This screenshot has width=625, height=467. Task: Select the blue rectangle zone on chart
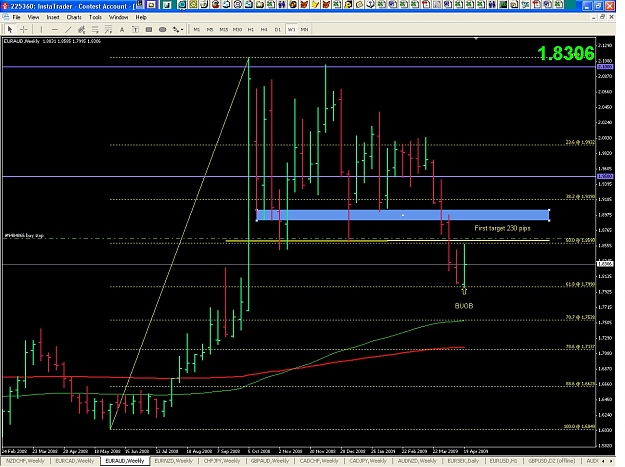403,215
